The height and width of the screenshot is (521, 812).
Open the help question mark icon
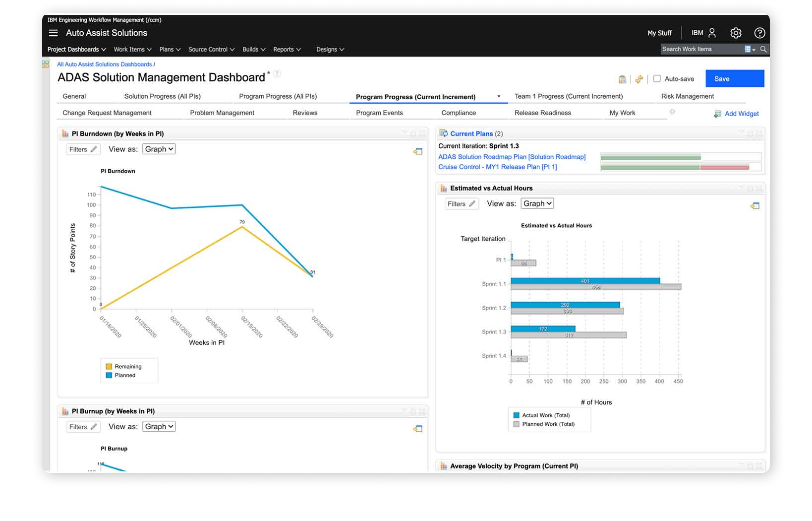[x=759, y=33]
